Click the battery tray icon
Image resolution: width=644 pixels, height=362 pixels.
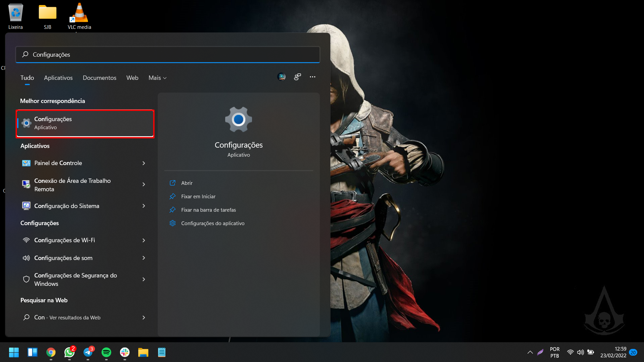(591, 352)
